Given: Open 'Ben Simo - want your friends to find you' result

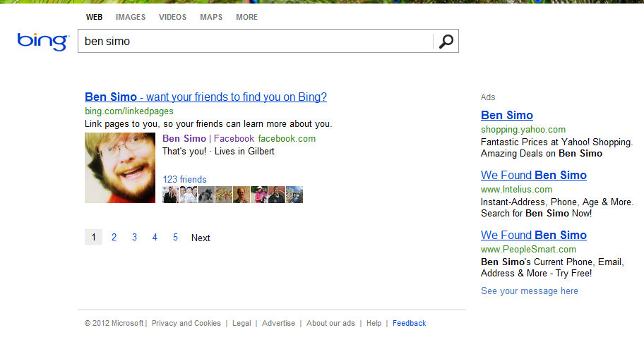Looking at the screenshot, I should (x=205, y=97).
